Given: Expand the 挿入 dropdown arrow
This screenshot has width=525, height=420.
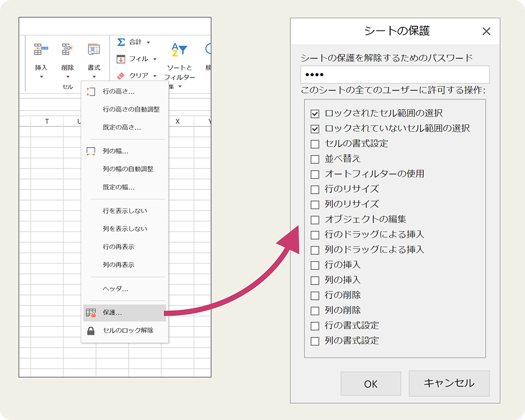Looking at the screenshot, I should click(41, 77).
